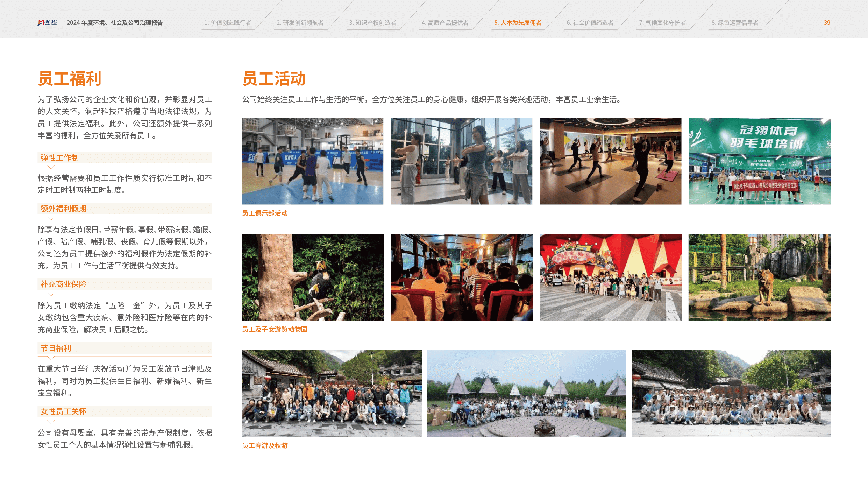Screen dimensions: 868x486
Task: Jump to tab 7. 气候变化守护者
Action: click(x=662, y=23)
